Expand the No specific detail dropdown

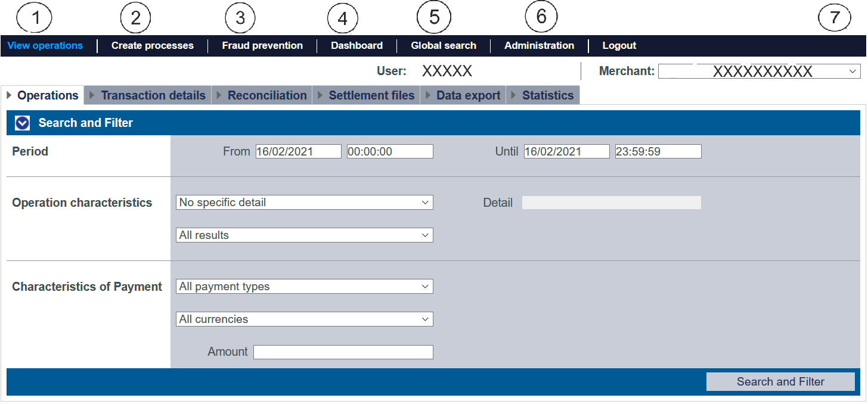(x=305, y=203)
